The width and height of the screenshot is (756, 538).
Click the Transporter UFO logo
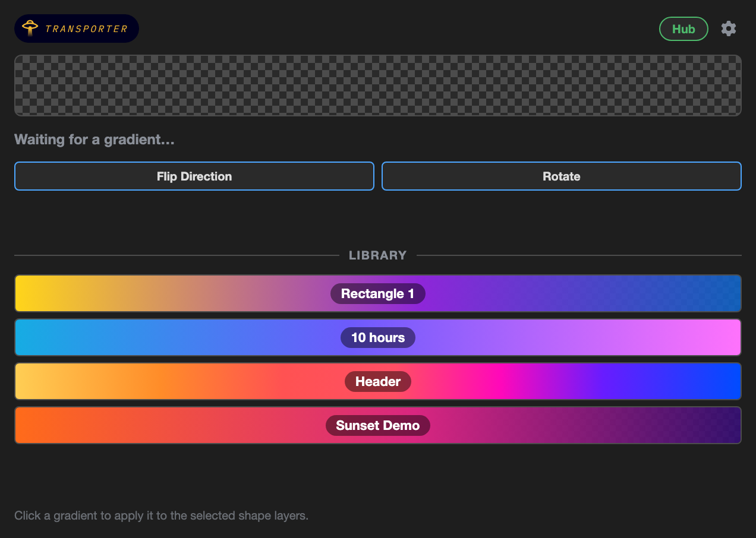77,29
